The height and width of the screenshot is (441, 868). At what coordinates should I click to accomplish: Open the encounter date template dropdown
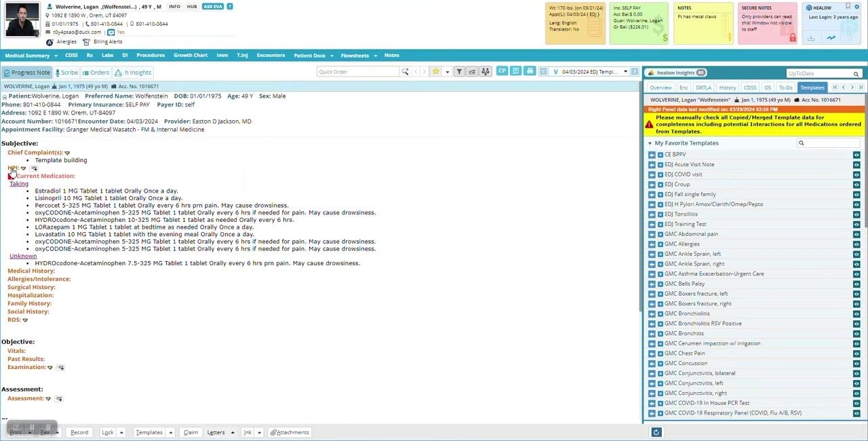pyautogui.click(x=625, y=72)
